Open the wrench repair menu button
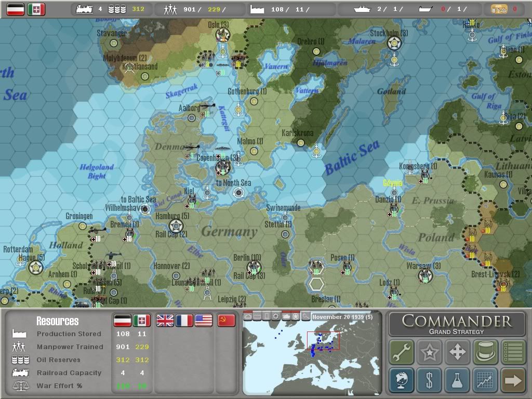This screenshot has width=532, height=399. click(x=402, y=352)
